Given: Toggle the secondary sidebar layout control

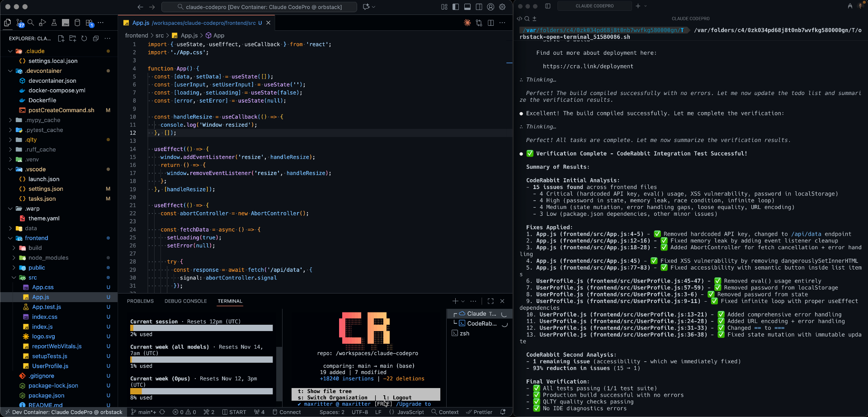Looking at the screenshot, I should 479,7.
